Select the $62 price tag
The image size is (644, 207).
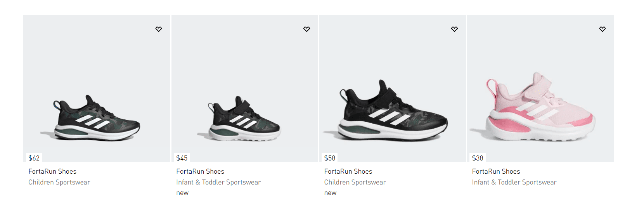(34, 158)
